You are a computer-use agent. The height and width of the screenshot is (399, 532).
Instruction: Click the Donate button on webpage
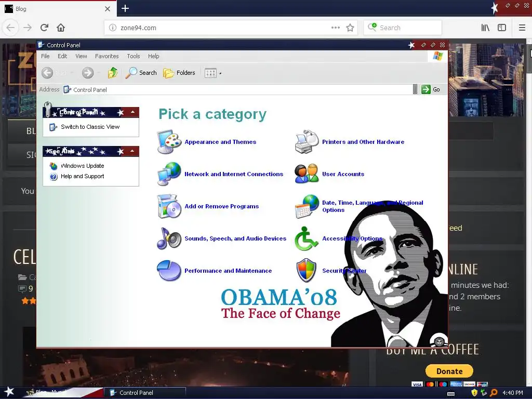[449, 371]
